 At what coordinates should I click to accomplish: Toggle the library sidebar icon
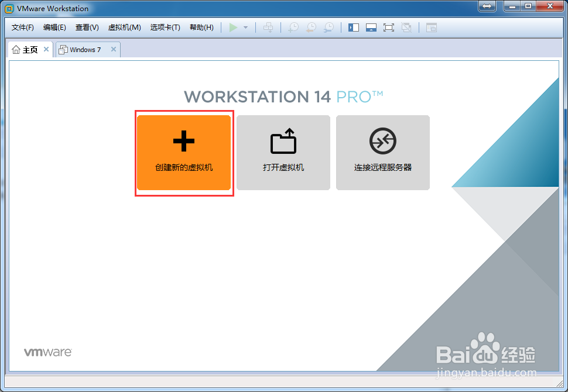(x=353, y=27)
